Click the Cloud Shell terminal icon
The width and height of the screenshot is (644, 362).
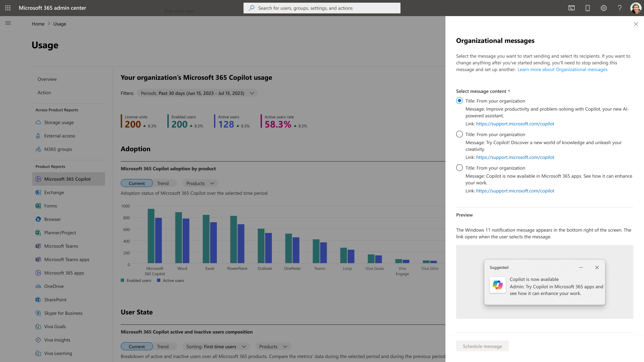(x=572, y=8)
